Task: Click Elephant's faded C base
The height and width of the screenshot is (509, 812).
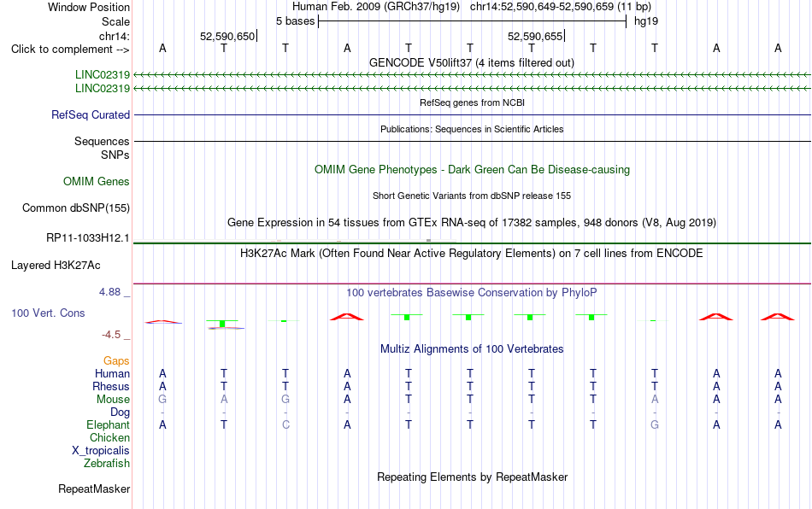Action: 285,424
